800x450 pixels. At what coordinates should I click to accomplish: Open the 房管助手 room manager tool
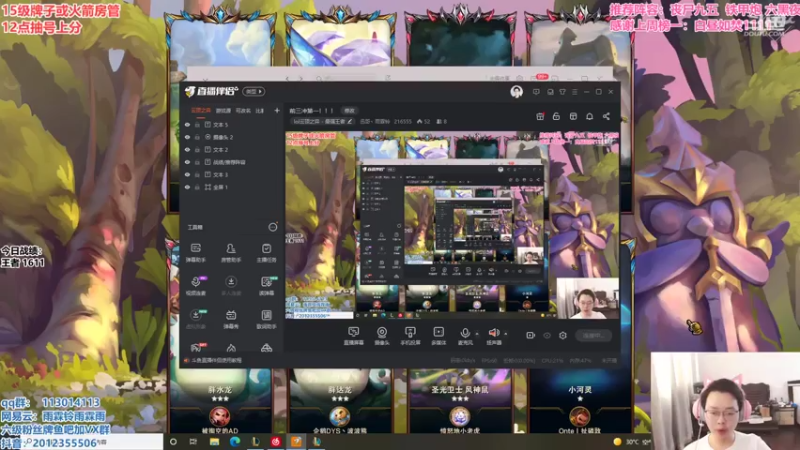pyautogui.click(x=231, y=253)
